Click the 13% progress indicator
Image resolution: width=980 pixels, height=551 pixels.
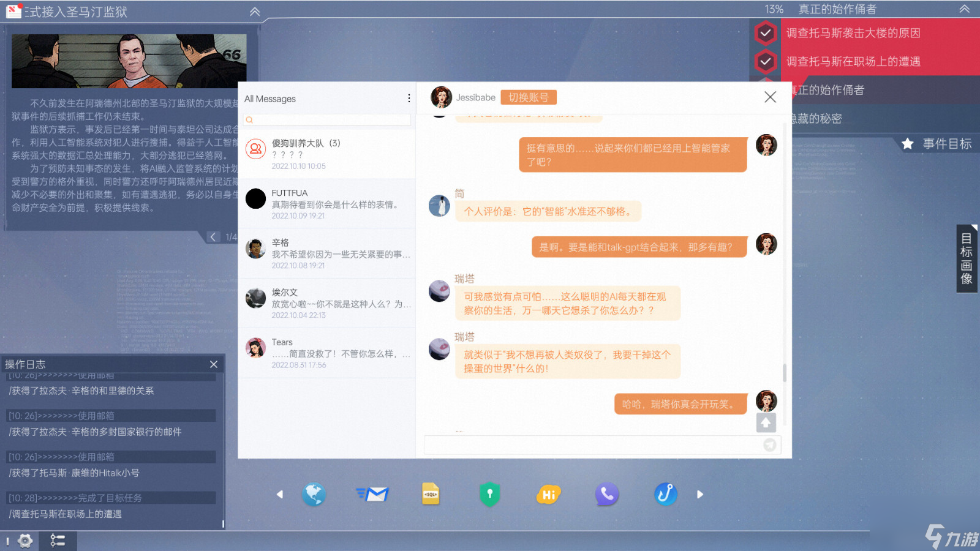click(774, 9)
